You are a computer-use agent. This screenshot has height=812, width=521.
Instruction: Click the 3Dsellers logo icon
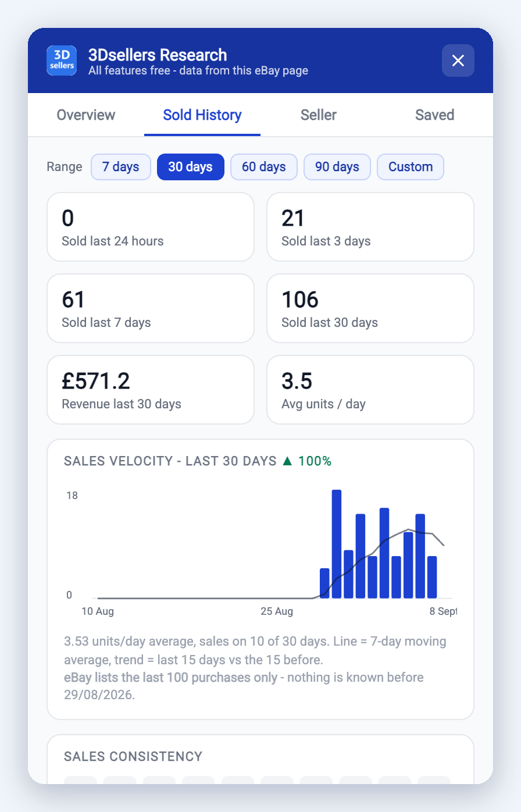click(x=62, y=60)
